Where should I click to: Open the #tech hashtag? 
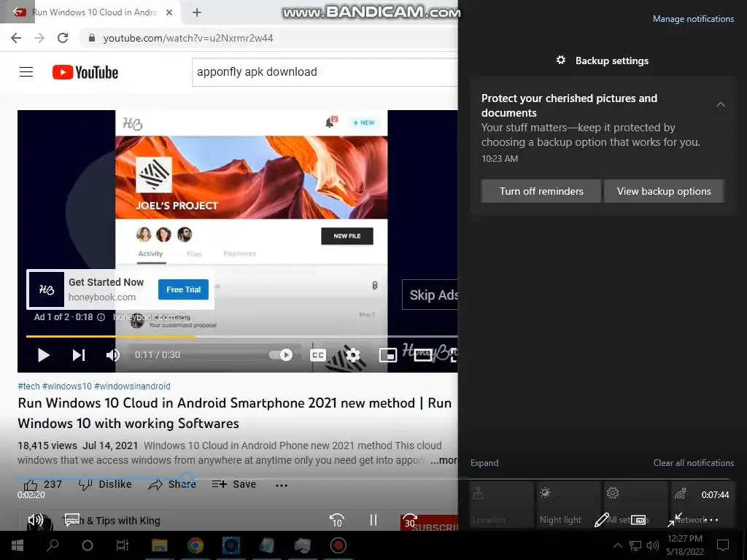point(28,386)
